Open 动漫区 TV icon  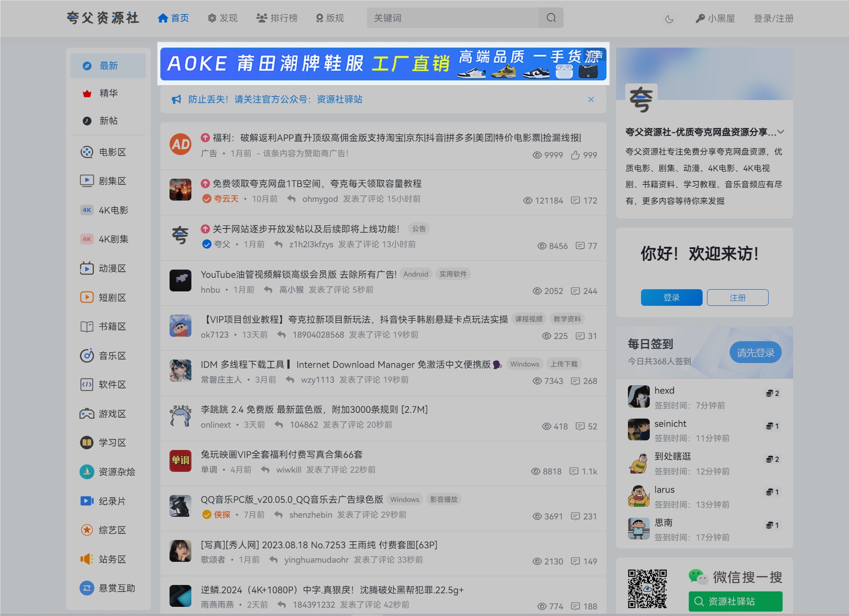coord(87,268)
